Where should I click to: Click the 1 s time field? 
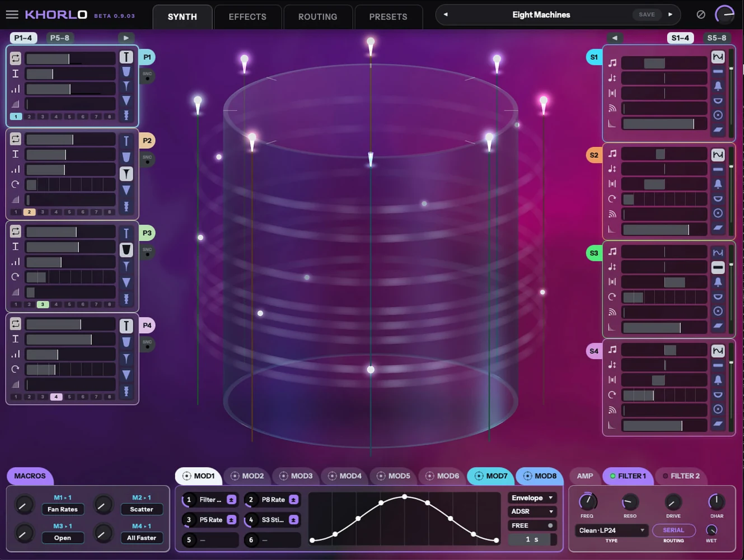pyautogui.click(x=532, y=539)
